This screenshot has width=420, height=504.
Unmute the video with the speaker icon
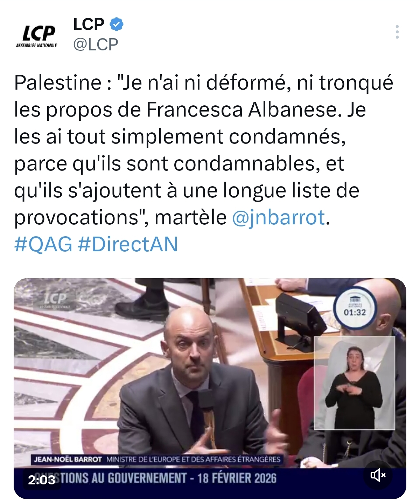click(378, 475)
